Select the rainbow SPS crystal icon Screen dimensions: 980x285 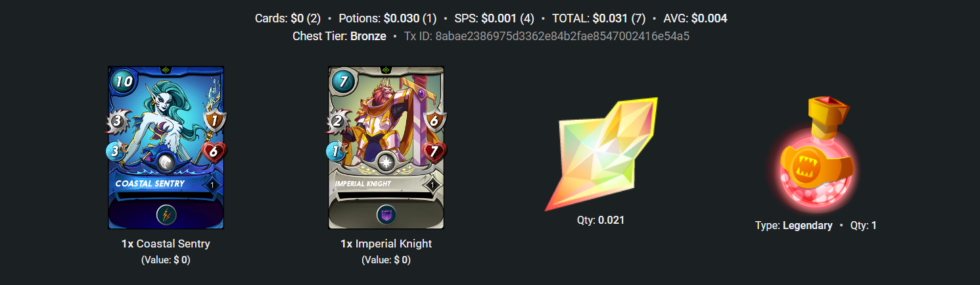(x=601, y=155)
